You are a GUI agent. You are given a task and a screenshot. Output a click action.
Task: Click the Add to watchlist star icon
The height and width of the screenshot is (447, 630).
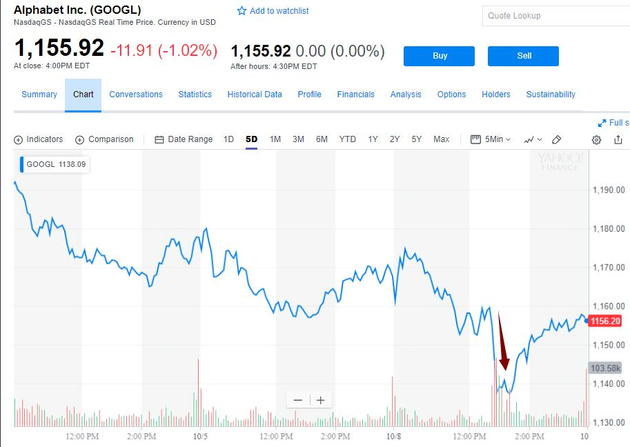241,11
